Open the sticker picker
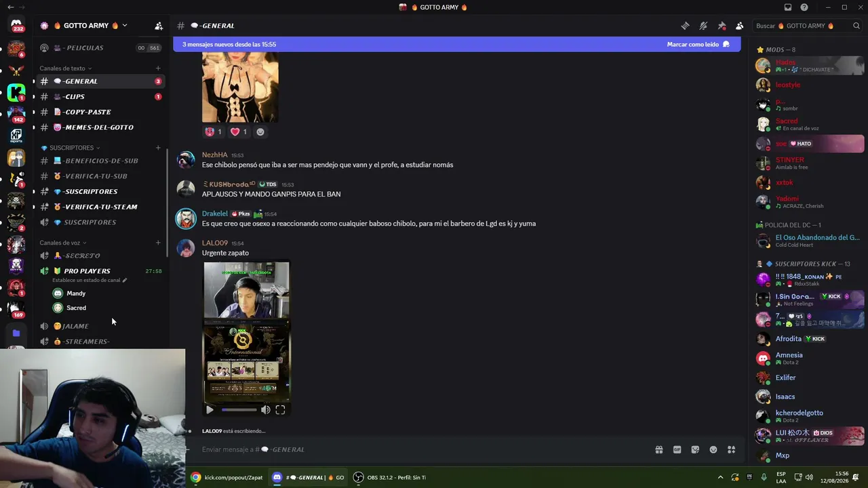The width and height of the screenshot is (868, 488). click(x=695, y=449)
